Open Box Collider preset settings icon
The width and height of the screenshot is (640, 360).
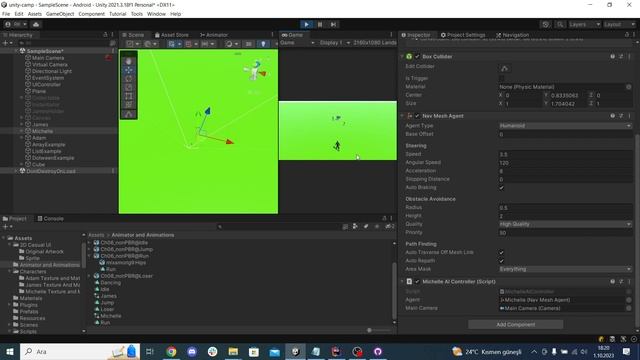coord(621,56)
